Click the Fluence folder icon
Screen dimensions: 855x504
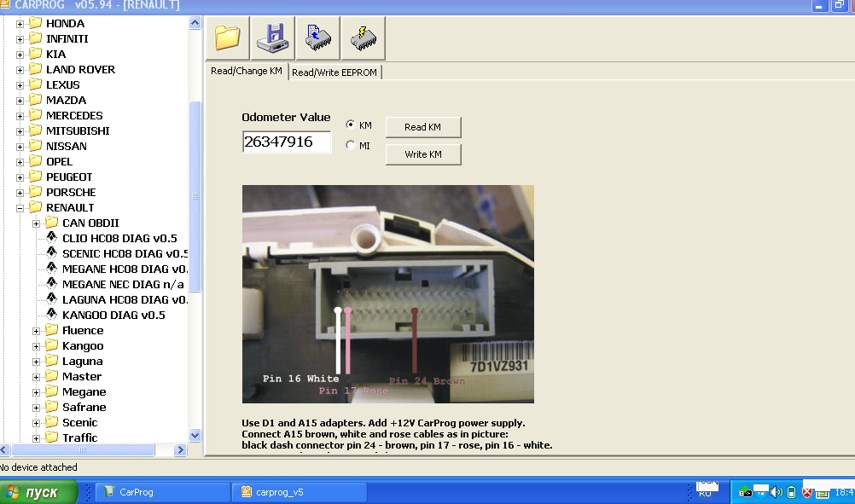coord(52,330)
